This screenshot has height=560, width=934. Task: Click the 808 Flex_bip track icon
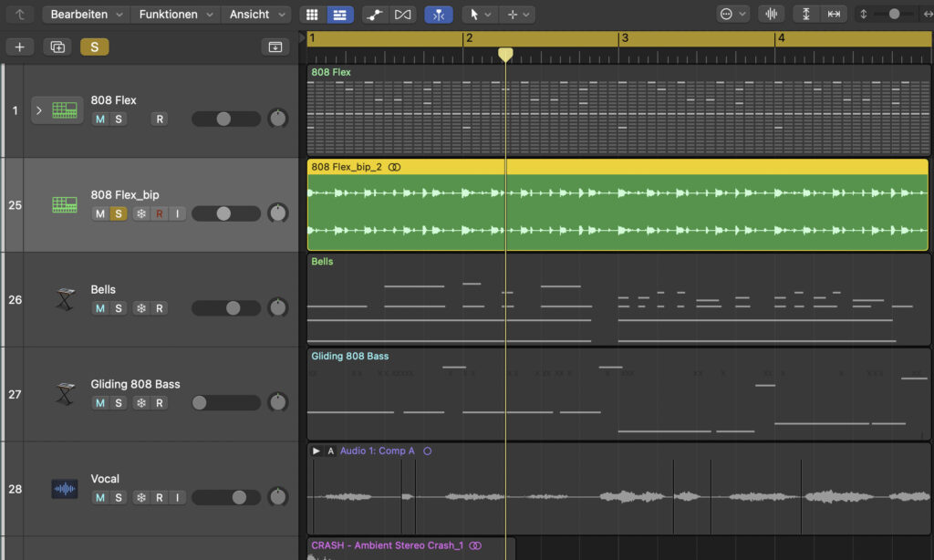(65, 205)
